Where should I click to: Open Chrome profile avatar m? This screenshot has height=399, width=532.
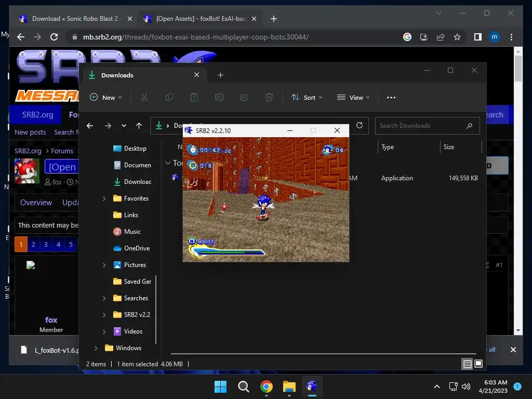[x=495, y=37]
